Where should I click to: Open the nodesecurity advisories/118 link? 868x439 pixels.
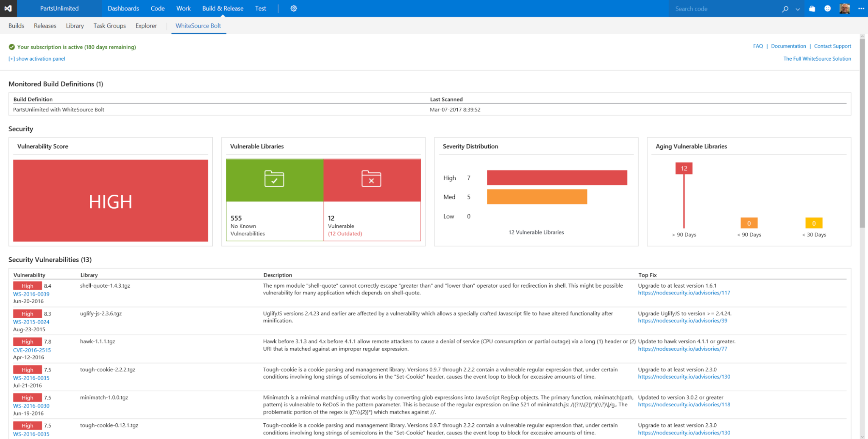click(684, 405)
